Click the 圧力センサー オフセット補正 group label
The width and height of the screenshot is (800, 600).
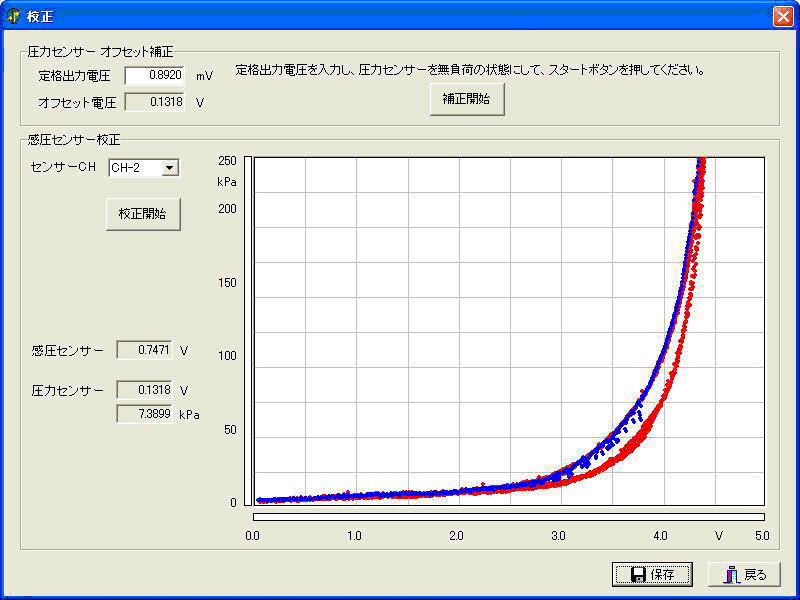click(100, 51)
